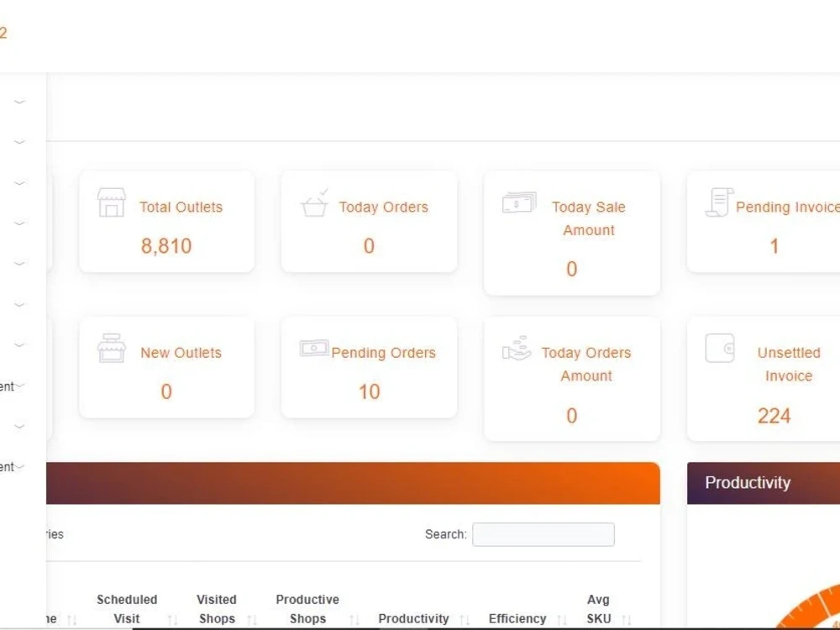Click the Today Orders label
Screen dimensions: 840x630
(384, 207)
